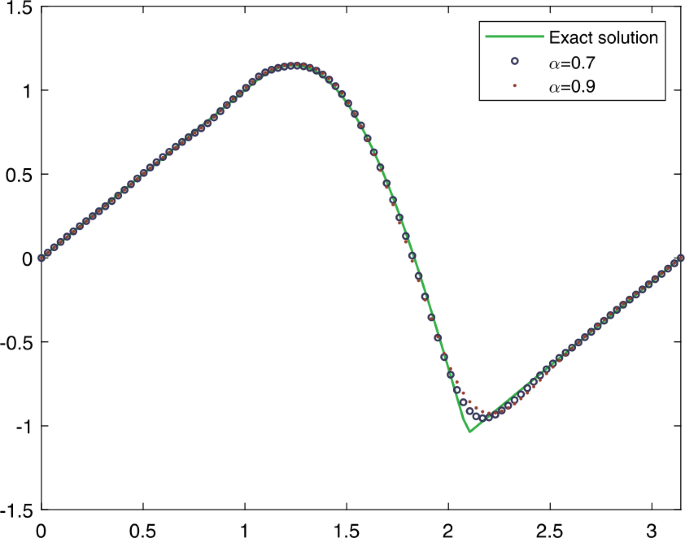Click the x-axis tick label 0.5
This screenshot has width=685, height=538.
pos(143,530)
